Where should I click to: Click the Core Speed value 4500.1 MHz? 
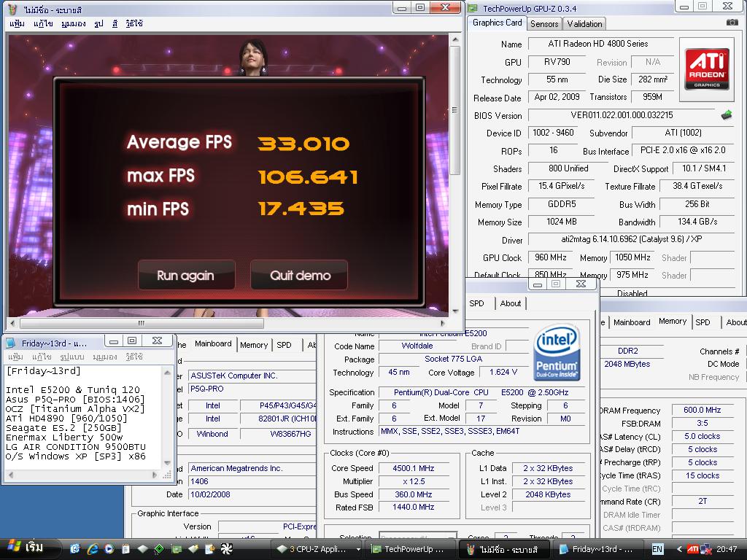tap(413, 468)
